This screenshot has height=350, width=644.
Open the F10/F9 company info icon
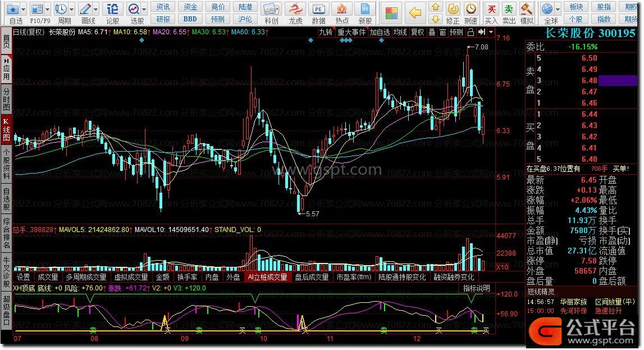[x=37, y=9]
